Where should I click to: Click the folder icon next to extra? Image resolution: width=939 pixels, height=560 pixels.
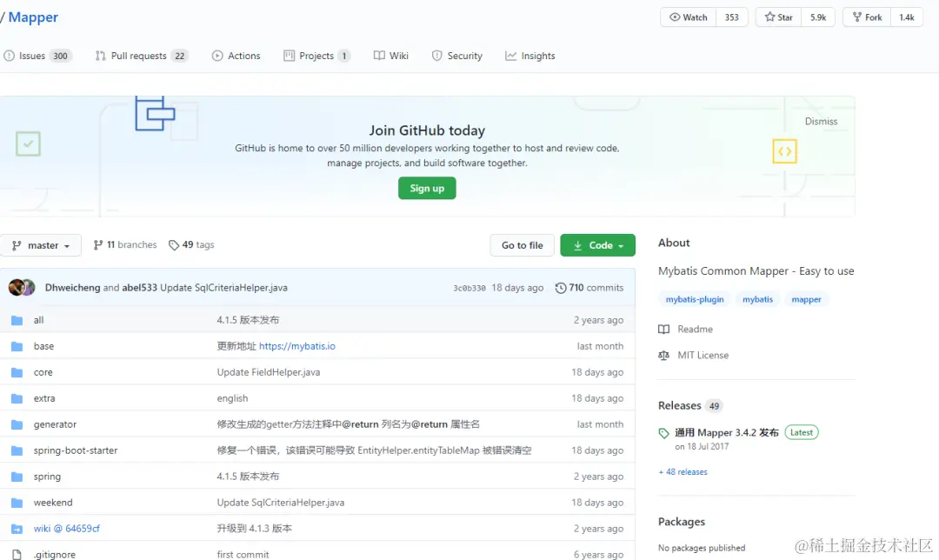coord(17,398)
